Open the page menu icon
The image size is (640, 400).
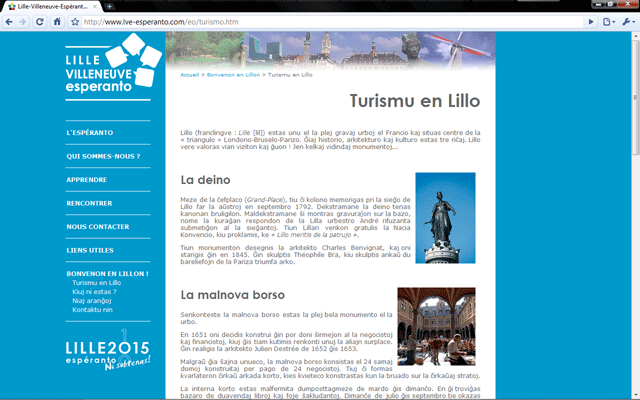tap(609, 22)
